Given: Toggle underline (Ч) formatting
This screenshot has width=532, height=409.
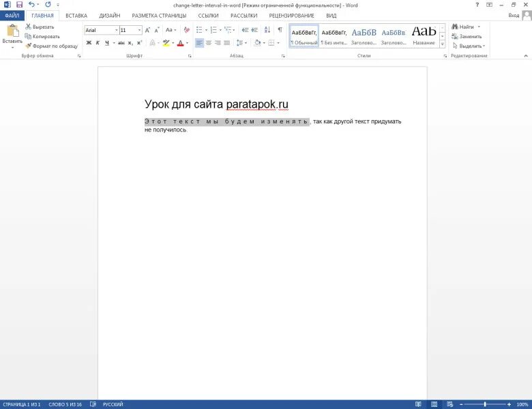Looking at the screenshot, I should pos(107,43).
